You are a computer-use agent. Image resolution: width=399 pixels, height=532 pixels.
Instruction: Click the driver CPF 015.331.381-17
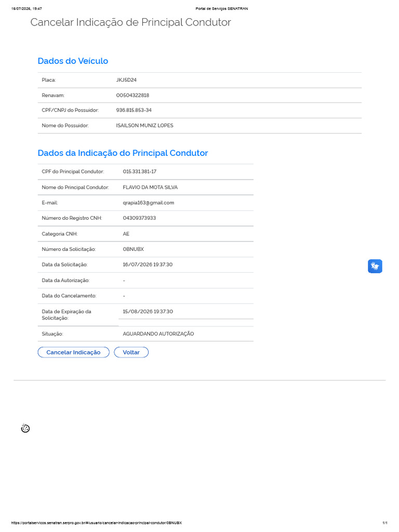point(139,171)
